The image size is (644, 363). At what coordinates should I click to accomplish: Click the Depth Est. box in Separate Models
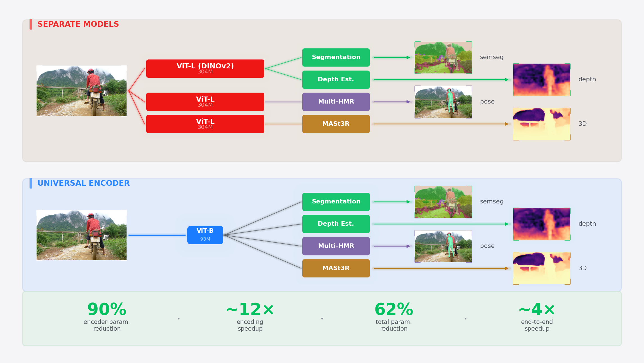coord(336,80)
